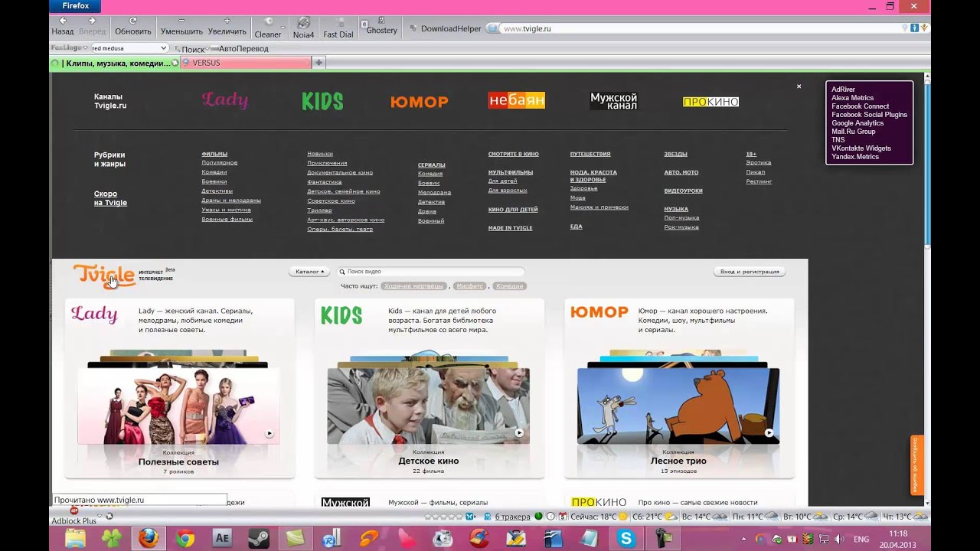Click the Ghostery toolbar icon
The image size is (980, 551).
pyautogui.click(x=381, y=26)
